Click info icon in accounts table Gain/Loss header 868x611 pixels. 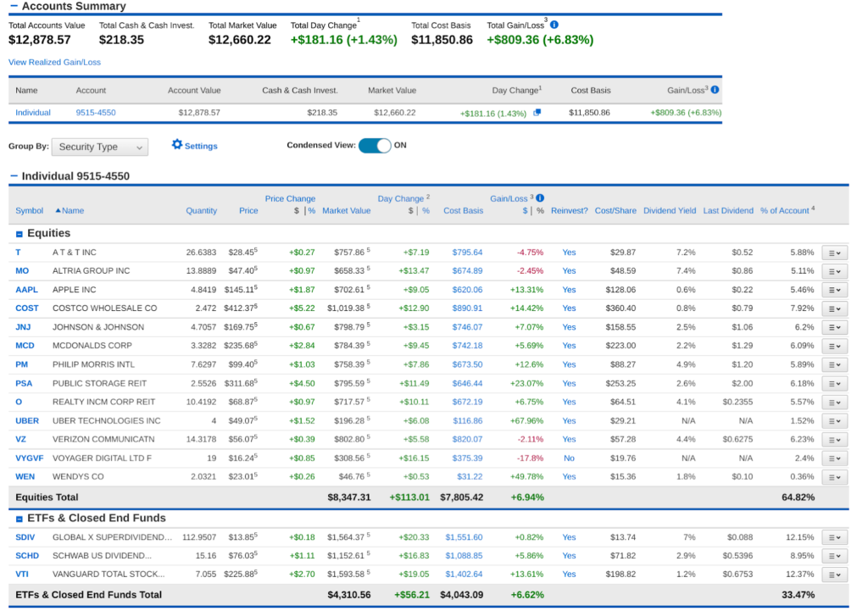(x=715, y=90)
